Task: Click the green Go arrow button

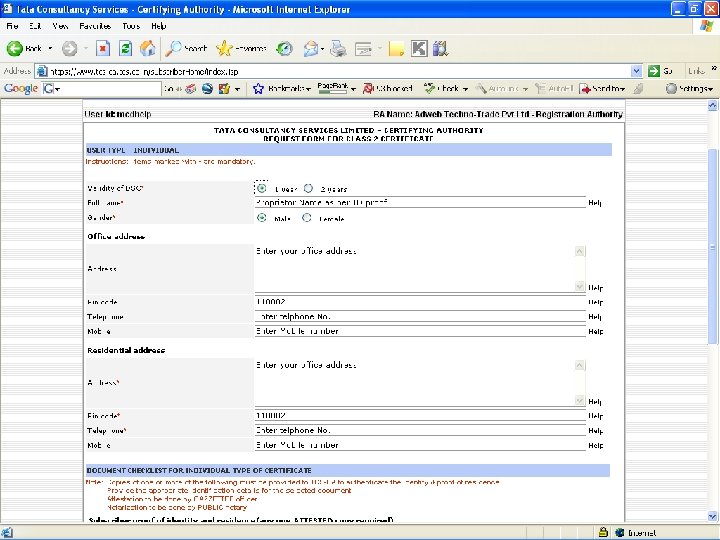Action: click(654, 71)
